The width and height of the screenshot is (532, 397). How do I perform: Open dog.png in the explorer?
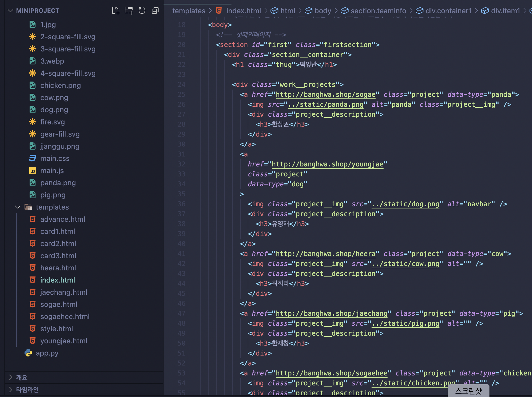pyautogui.click(x=54, y=110)
